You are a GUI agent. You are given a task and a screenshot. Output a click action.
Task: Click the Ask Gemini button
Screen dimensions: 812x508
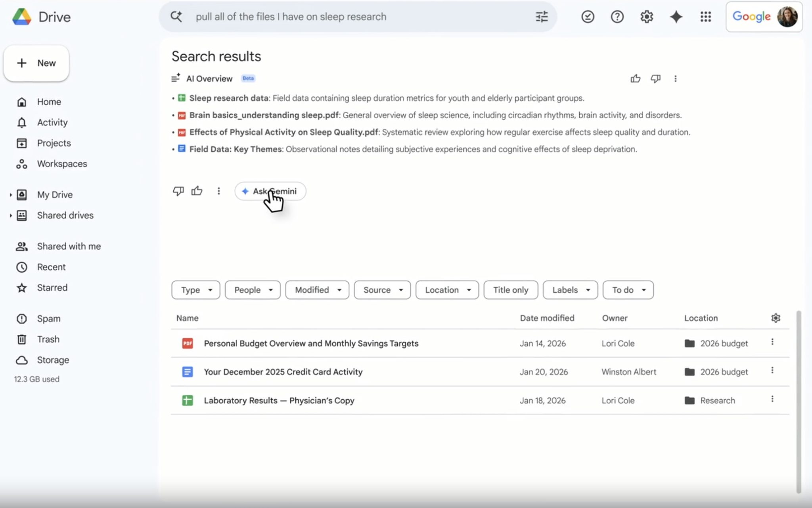click(x=270, y=191)
